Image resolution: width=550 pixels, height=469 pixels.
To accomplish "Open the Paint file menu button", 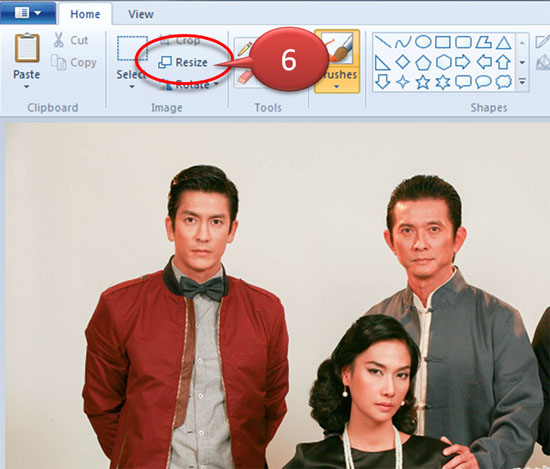I will click(x=28, y=13).
